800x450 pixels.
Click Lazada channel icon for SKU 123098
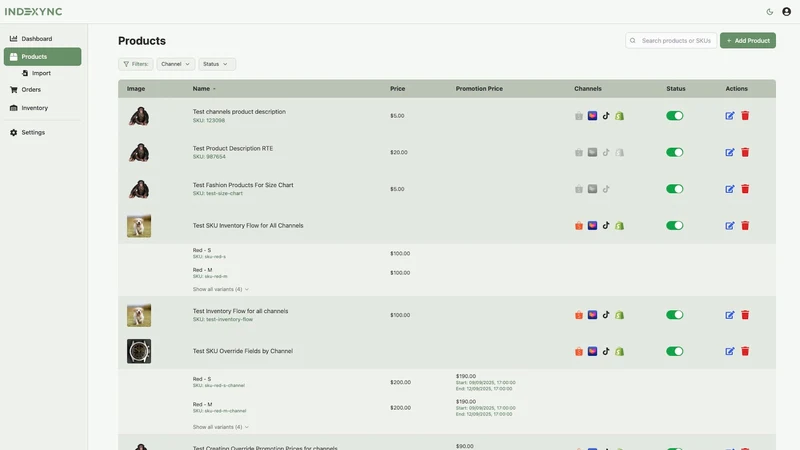click(x=592, y=116)
